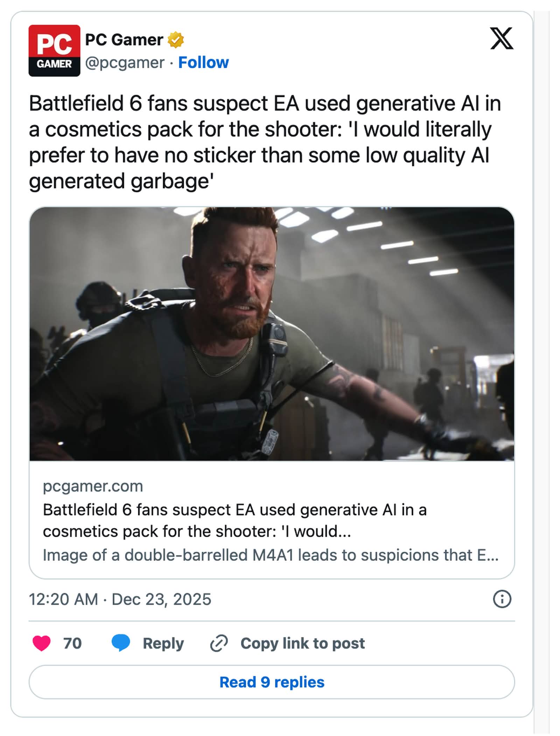Screen dimensions: 560x736
Task: Open the info circle icon
Action: point(502,599)
